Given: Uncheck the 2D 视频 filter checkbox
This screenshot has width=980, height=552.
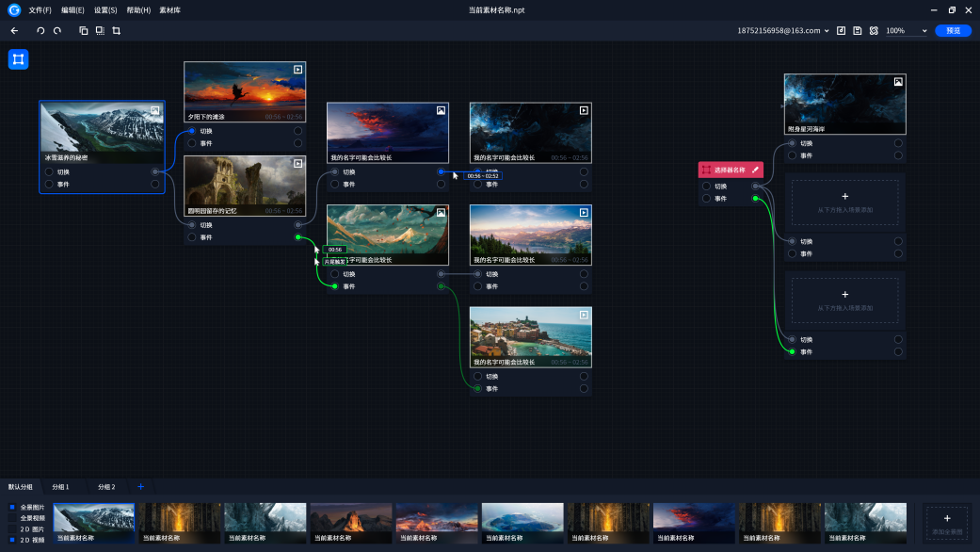Looking at the screenshot, I should (x=11, y=539).
